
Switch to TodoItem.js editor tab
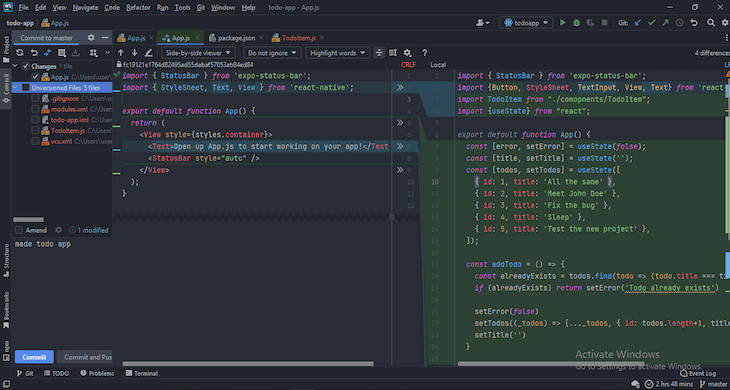[x=298, y=38]
